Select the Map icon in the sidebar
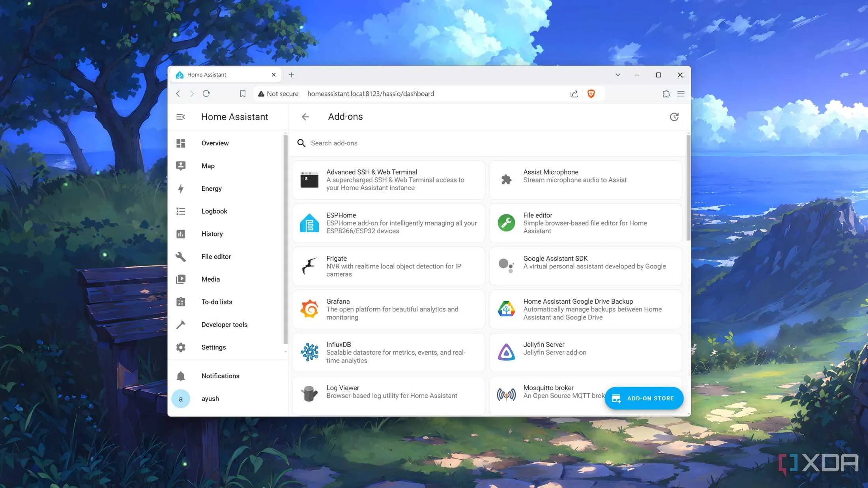 click(181, 166)
